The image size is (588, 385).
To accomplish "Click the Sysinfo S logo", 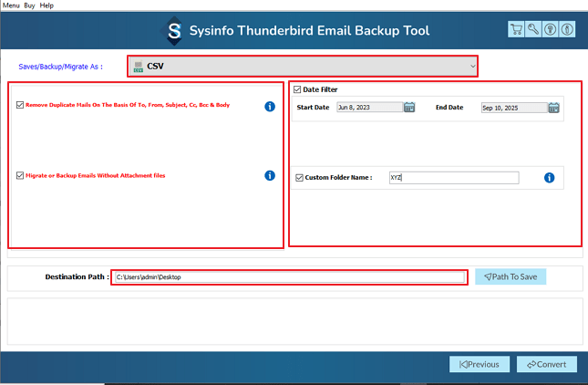I will point(174,31).
